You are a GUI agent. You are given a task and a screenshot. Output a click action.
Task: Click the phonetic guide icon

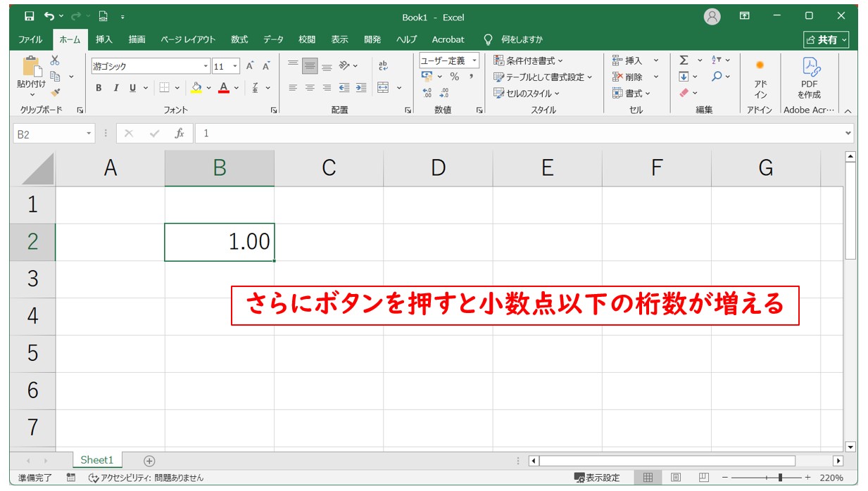point(256,88)
